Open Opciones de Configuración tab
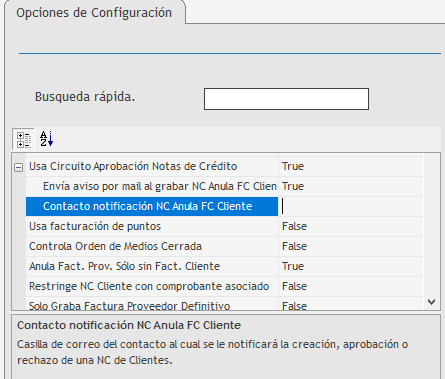Image resolution: width=445 pixels, height=379 pixels. pos(94,13)
